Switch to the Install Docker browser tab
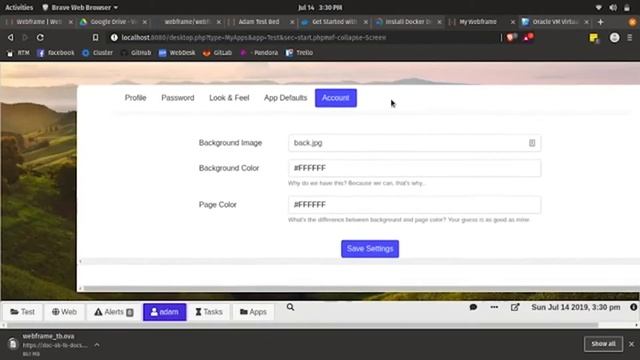Viewport: 640px width, 360px height. (x=407, y=22)
